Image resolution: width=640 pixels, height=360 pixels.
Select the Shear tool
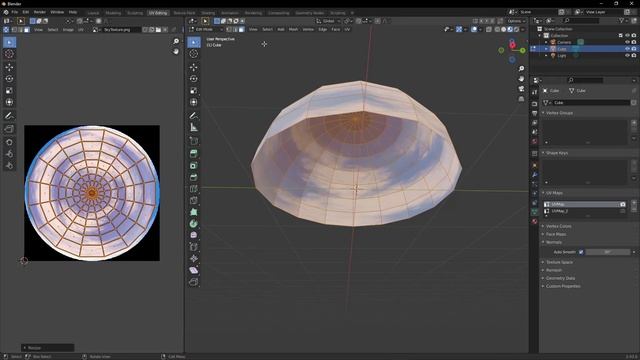[194, 270]
